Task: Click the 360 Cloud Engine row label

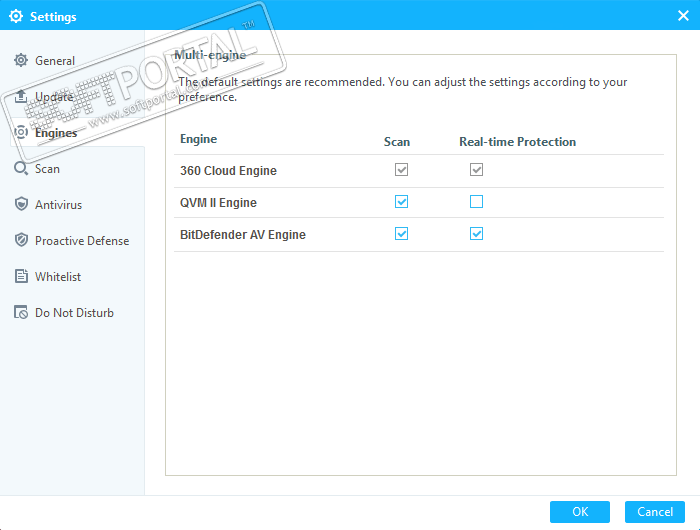Action: 228,171
